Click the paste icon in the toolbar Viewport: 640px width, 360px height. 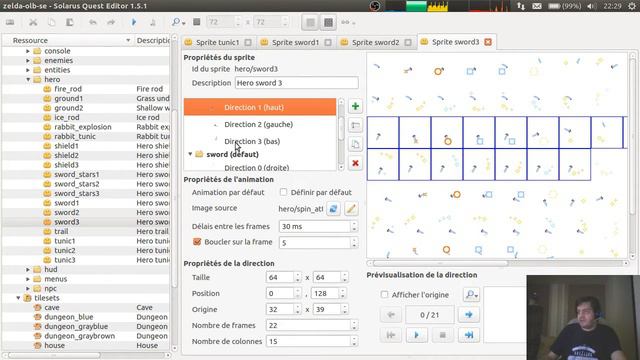pyautogui.click(x=70, y=22)
